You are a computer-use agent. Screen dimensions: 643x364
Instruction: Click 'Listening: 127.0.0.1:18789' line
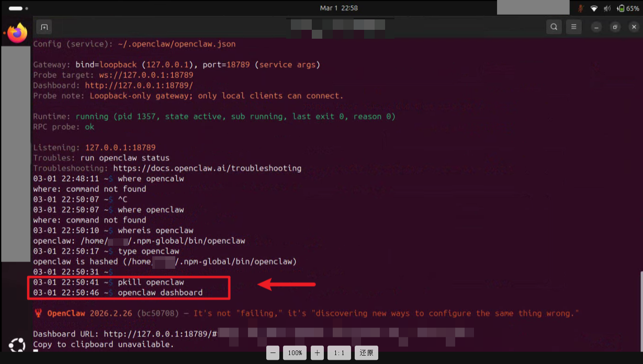coord(95,147)
